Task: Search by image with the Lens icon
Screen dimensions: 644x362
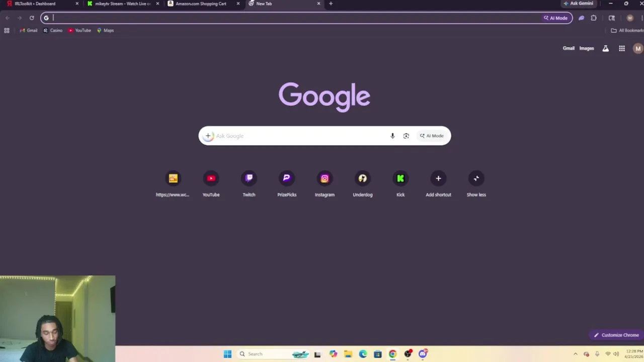Action: tap(406, 136)
